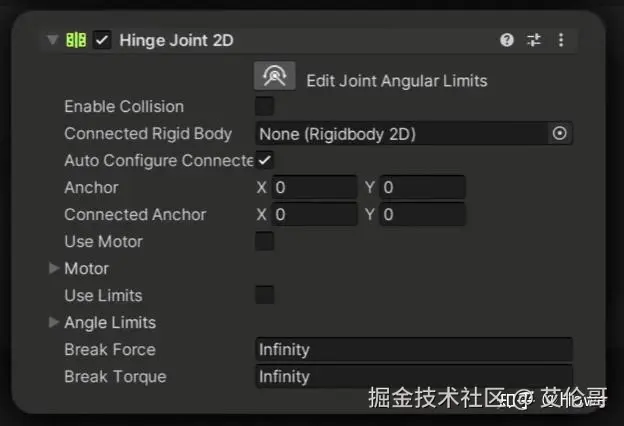Click the Anchor Y value field

click(x=422, y=187)
